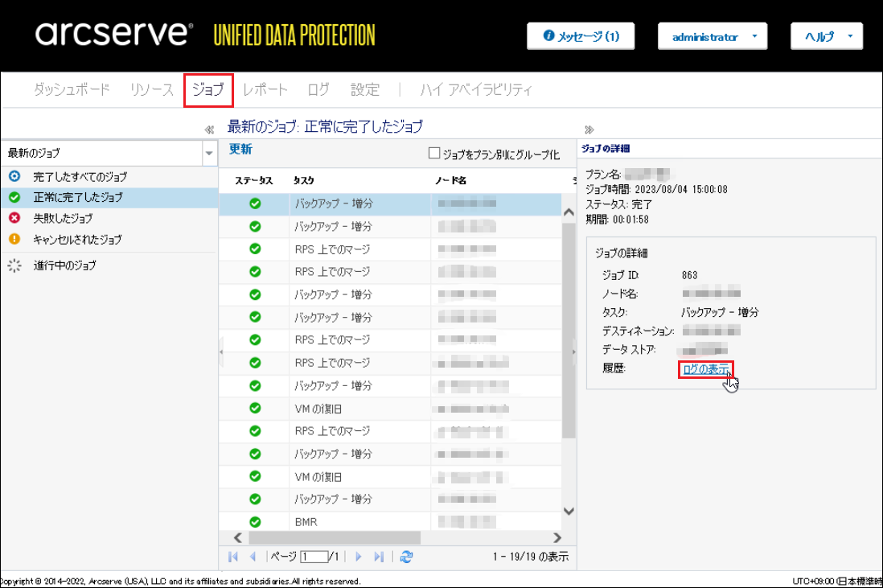Select 進行中のジョブ filter
Screen dimensions: 883x588
point(109,265)
